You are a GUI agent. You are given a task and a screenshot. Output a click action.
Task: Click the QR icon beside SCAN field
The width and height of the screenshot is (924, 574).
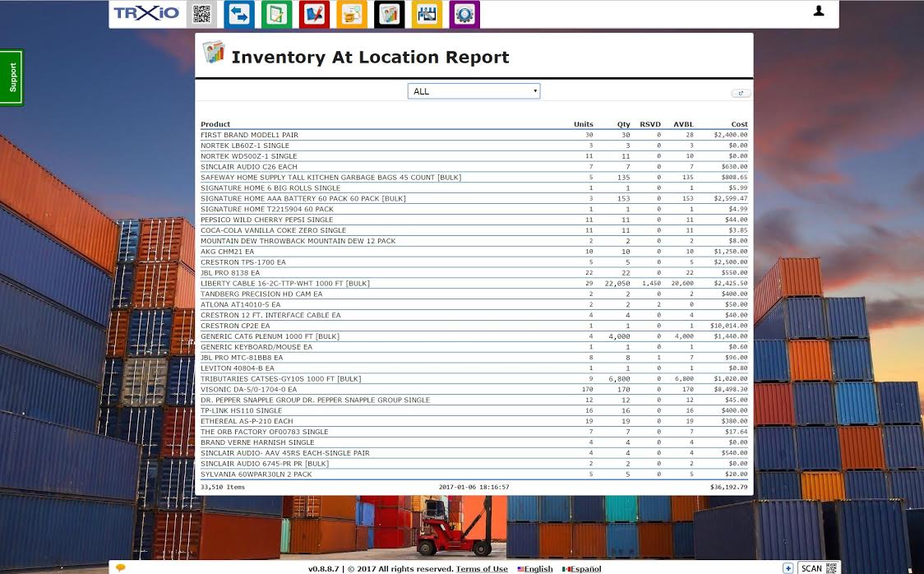point(831,568)
